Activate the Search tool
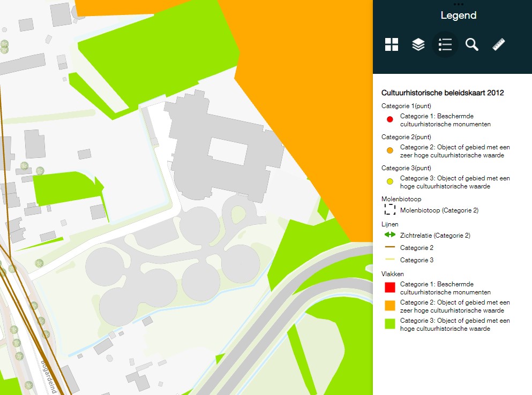Viewport: 532px width, 395px height. click(471, 44)
